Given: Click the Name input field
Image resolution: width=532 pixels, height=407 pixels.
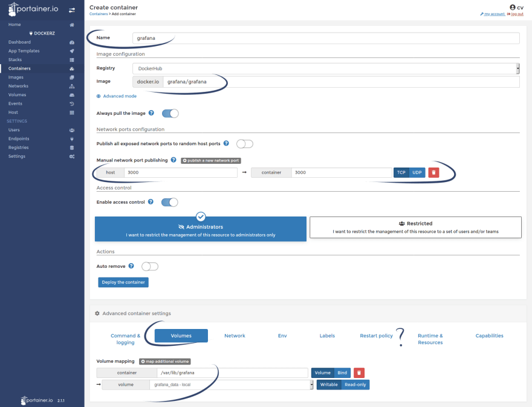Looking at the screenshot, I should (x=326, y=38).
